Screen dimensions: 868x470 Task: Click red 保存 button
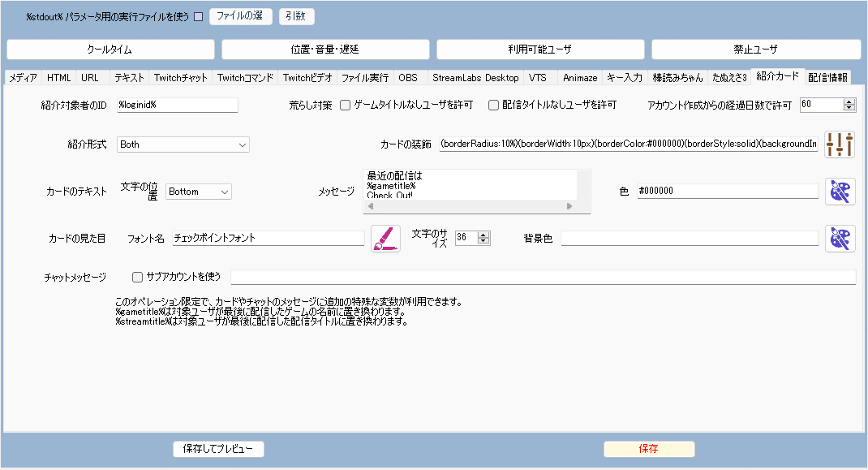point(649,449)
